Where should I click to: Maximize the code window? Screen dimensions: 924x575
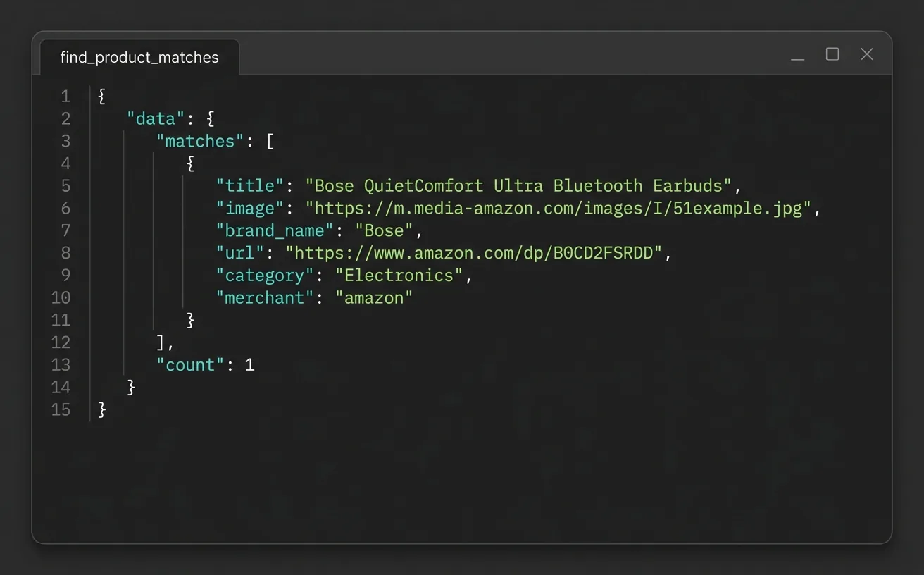coord(832,54)
